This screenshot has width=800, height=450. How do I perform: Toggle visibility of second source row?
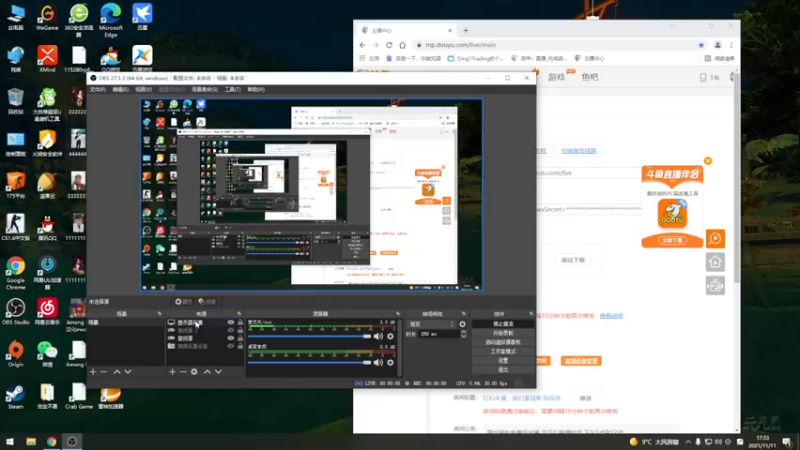[231, 331]
